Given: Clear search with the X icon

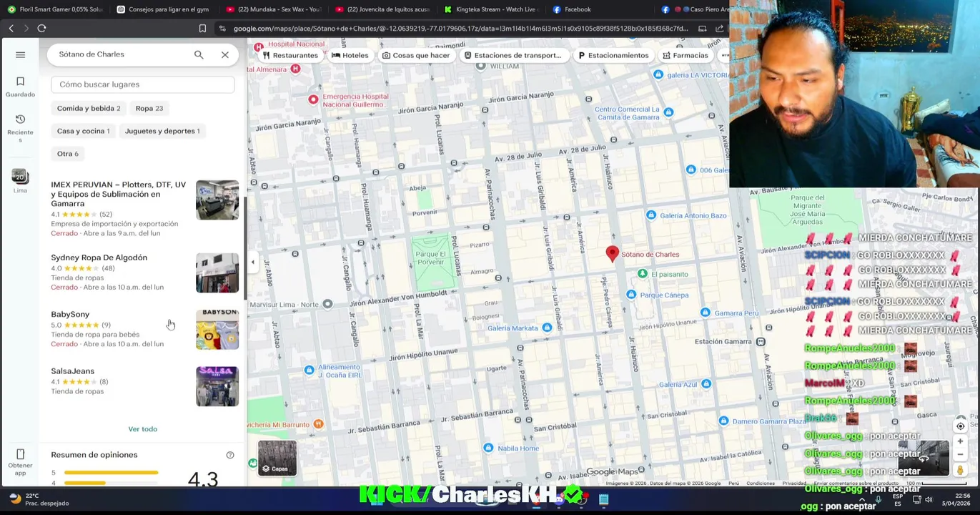Looking at the screenshot, I should [225, 54].
